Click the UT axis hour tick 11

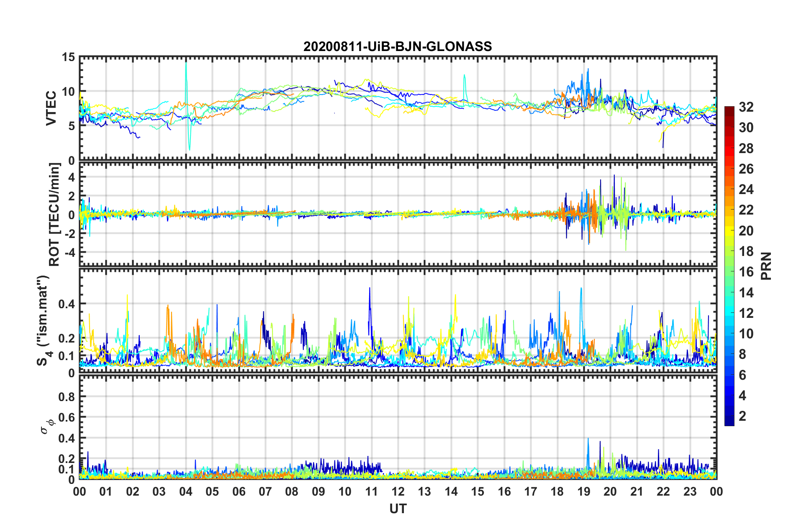(x=372, y=491)
